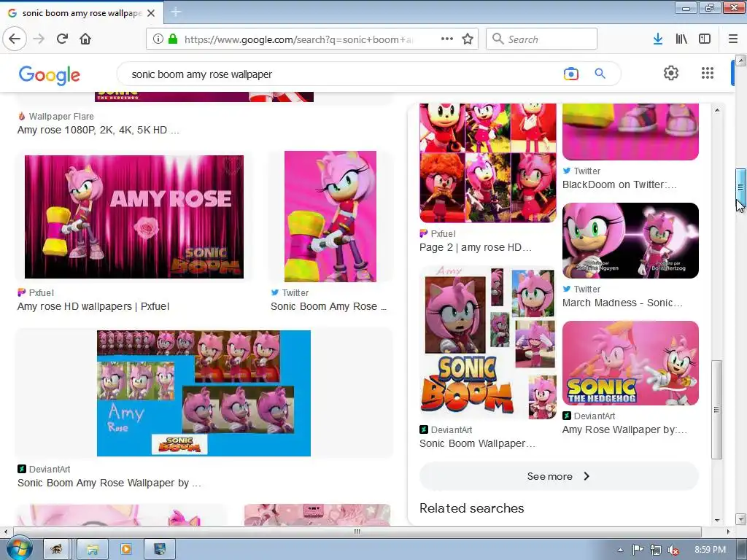Open the Google apps grid

coord(708,73)
